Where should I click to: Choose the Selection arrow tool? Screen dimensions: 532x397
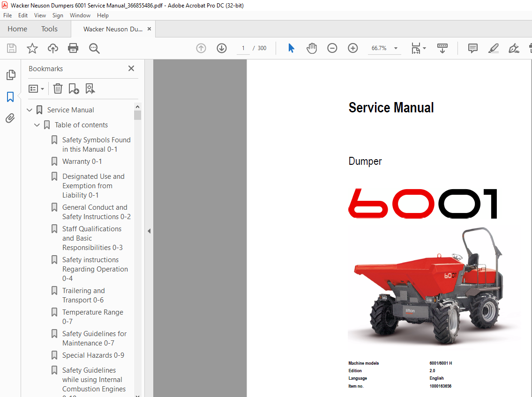tap(291, 48)
